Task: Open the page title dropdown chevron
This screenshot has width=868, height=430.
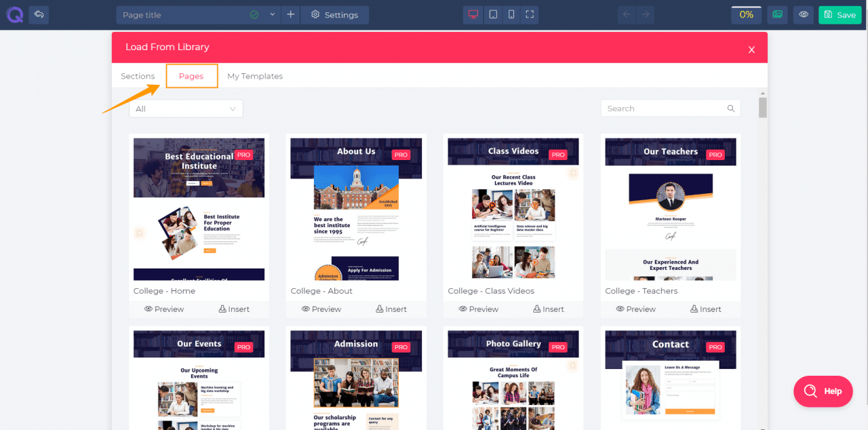Action: click(x=273, y=15)
